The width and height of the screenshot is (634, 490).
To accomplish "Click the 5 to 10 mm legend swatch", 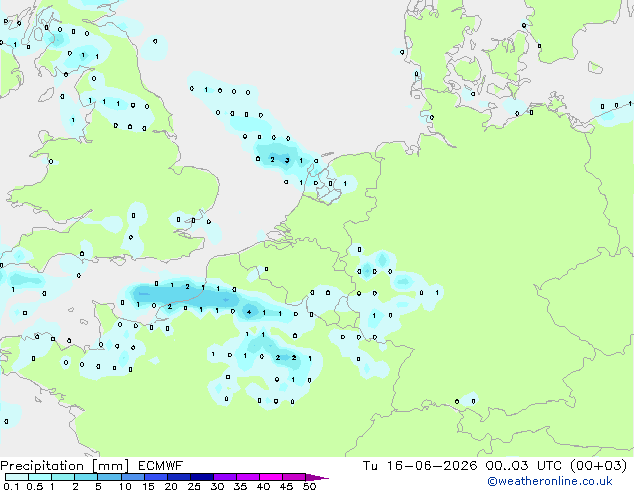I will pos(110,477).
